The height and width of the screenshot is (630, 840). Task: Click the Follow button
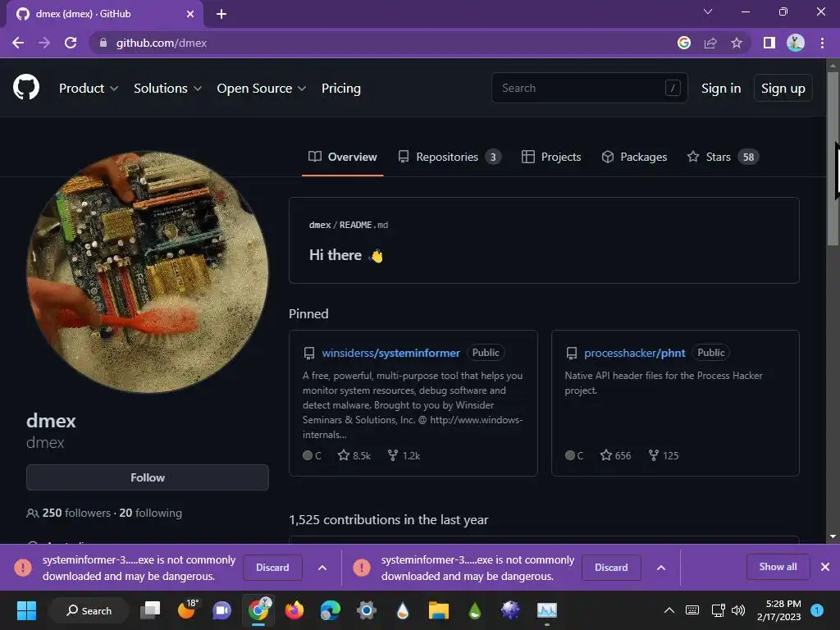coord(148,477)
